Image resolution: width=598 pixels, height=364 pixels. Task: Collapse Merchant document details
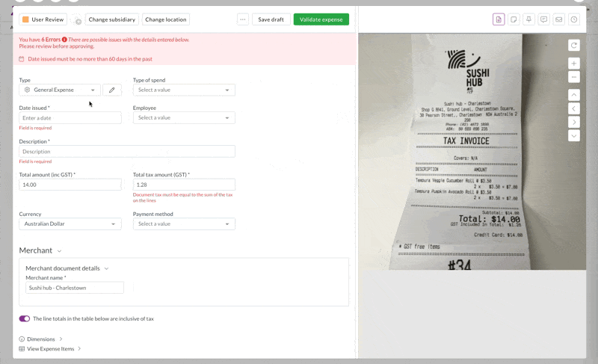[x=106, y=268]
